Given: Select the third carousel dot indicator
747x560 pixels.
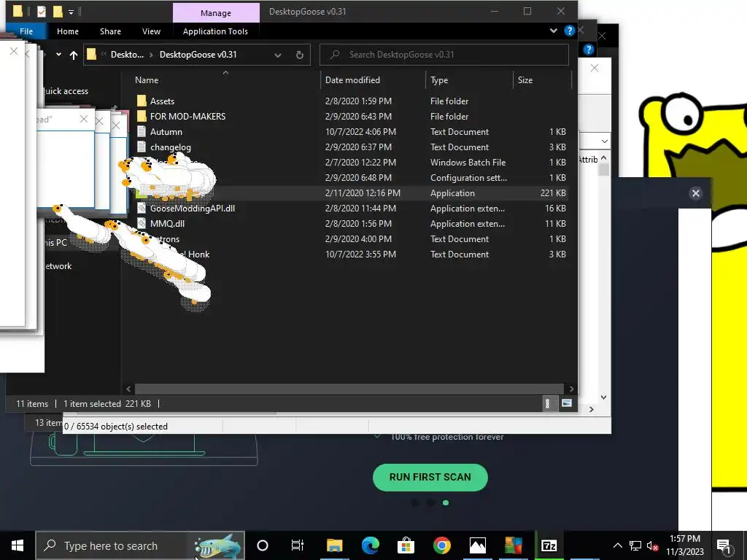Looking at the screenshot, I should [446, 503].
